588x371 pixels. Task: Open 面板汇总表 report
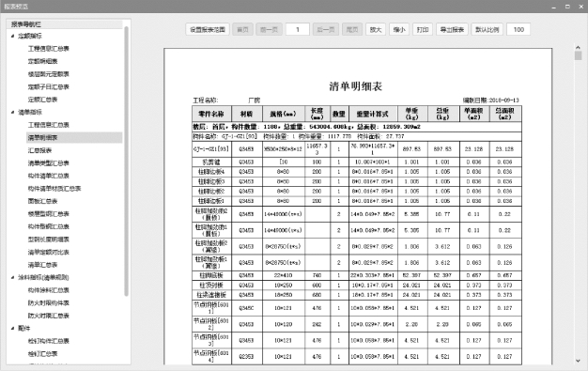pos(43,201)
